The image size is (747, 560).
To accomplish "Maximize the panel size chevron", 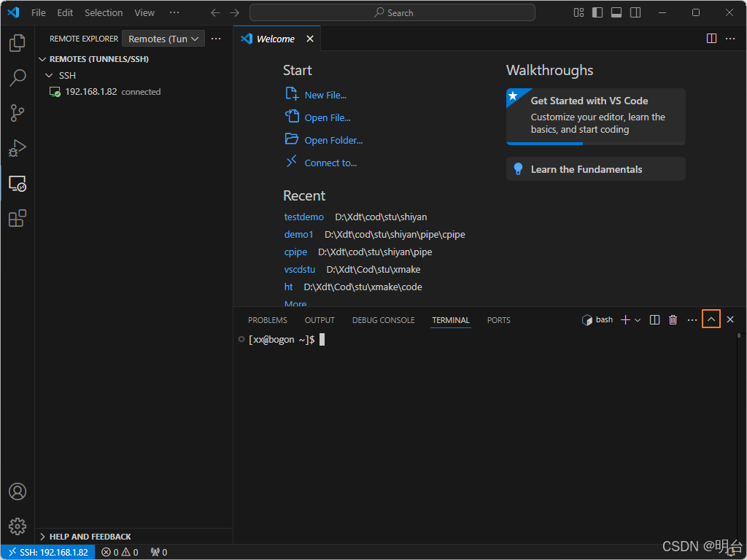I will pyautogui.click(x=711, y=319).
